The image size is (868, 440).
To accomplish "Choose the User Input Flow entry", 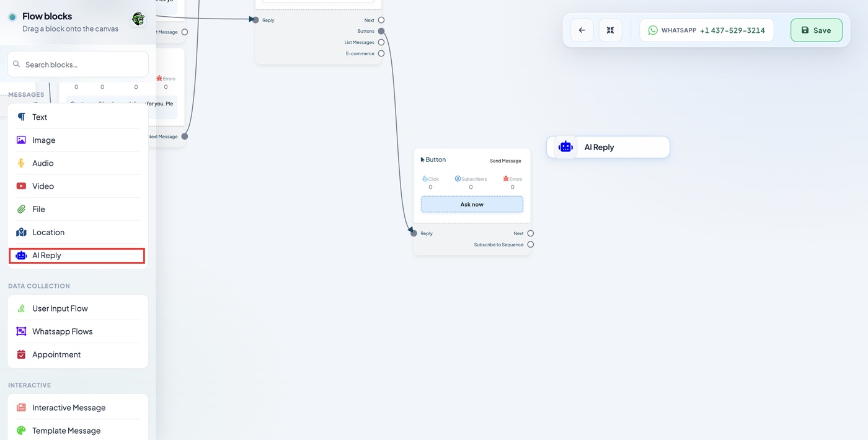I will pyautogui.click(x=78, y=308).
